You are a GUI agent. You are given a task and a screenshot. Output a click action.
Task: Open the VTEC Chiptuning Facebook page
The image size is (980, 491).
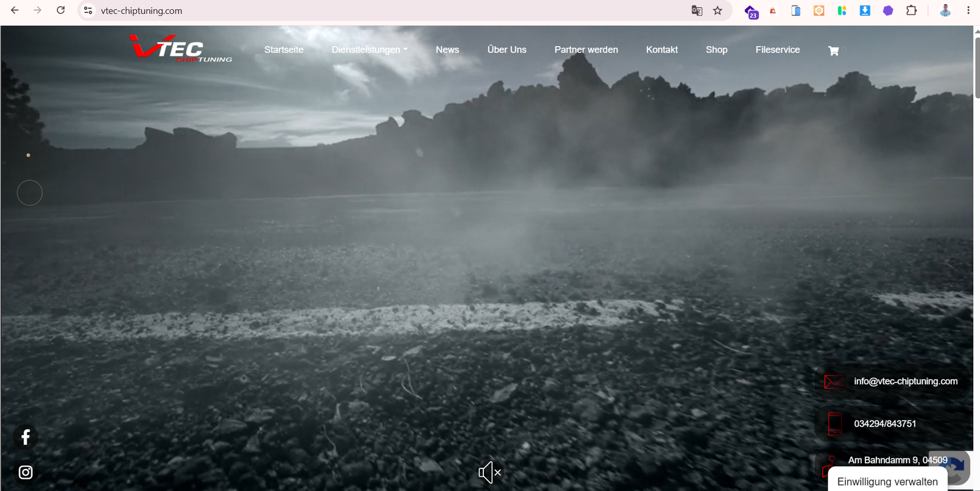point(26,437)
